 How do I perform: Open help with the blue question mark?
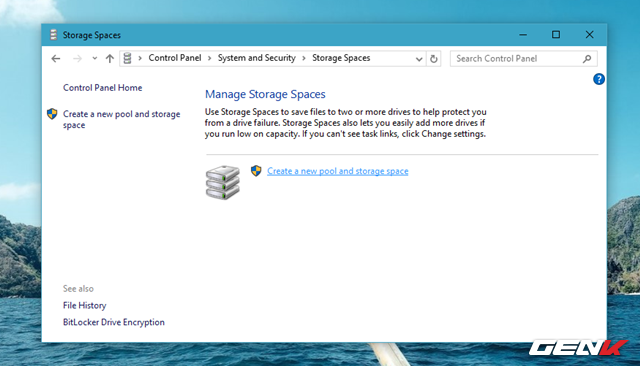598,79
